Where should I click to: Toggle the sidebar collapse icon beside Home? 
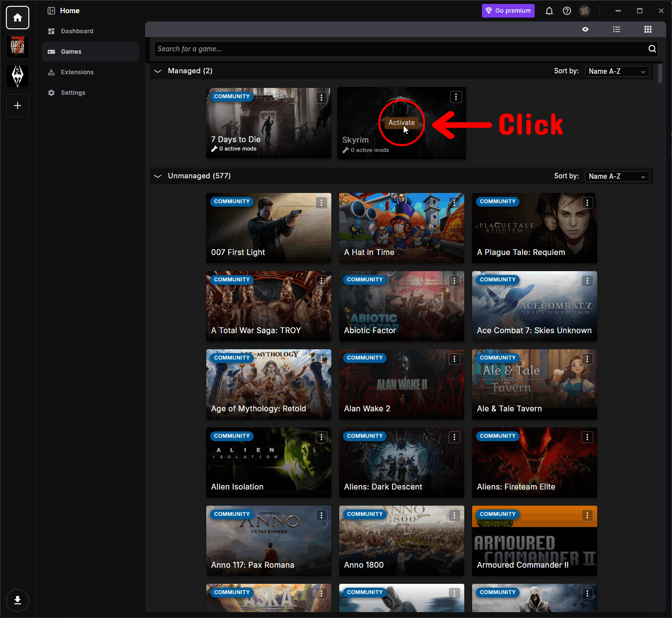51,11
